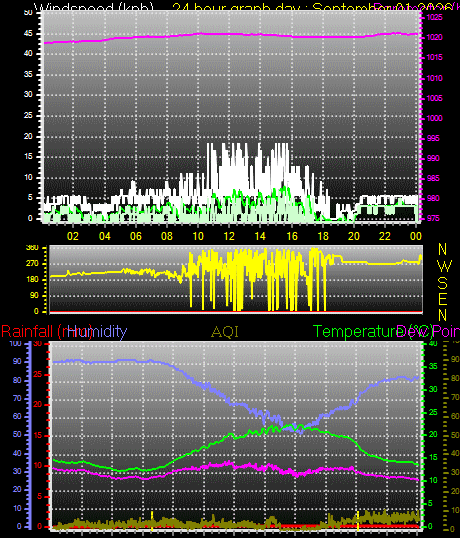The height and width of the screenshot is (538, 460).
Task: Pick white windspeed axis value 30
Action: point(28,95)
